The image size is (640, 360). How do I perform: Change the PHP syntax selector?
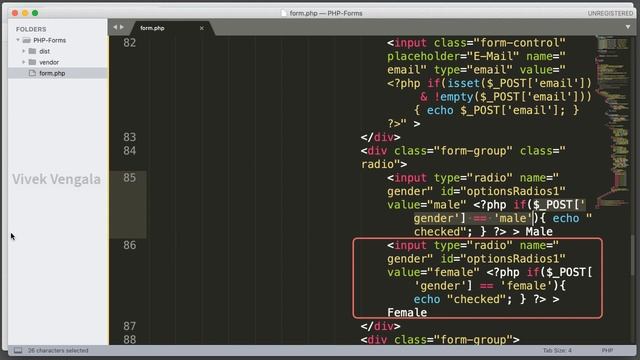coord(607,350)
